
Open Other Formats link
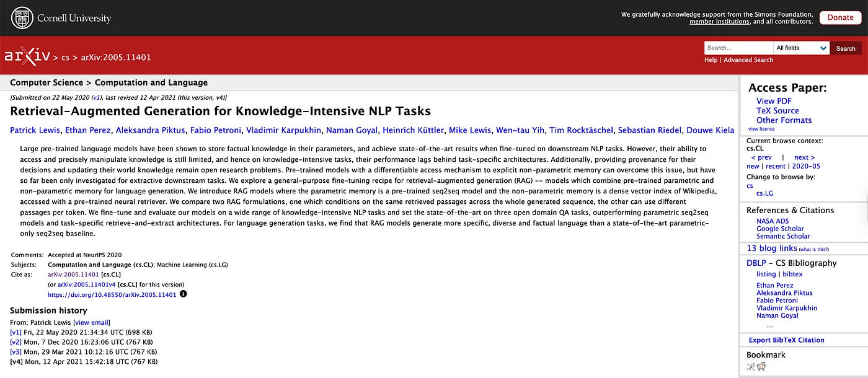click(x=784, y=120)
